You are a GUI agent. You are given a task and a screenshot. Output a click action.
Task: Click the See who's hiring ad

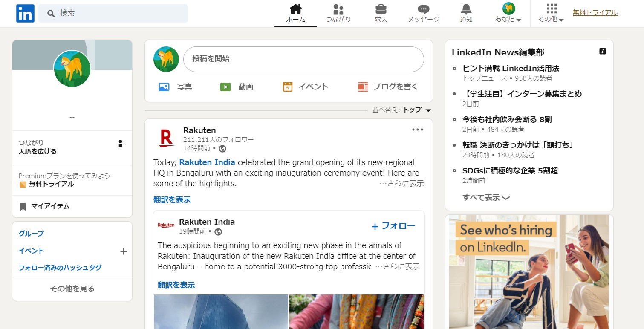(529, 271)
